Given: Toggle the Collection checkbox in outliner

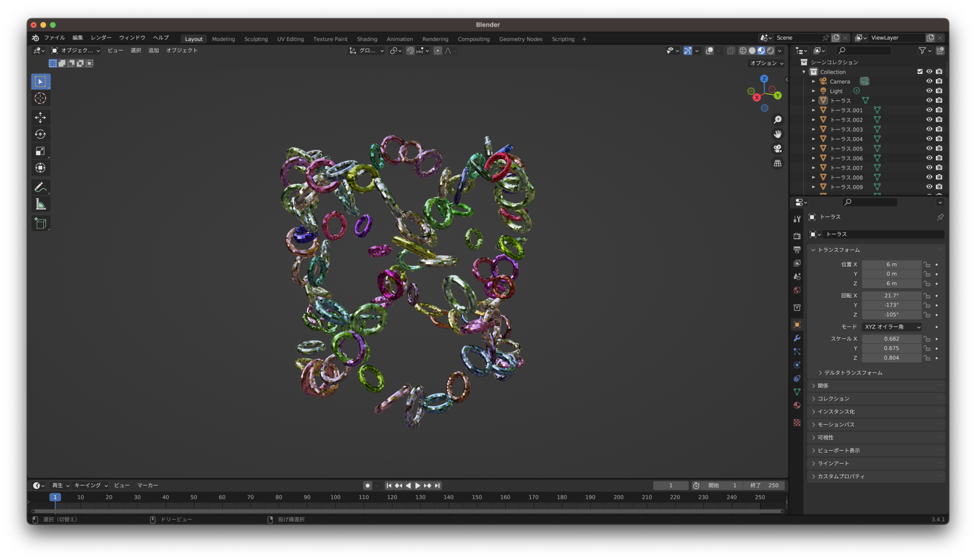Looking at the screenshot, I should [920, 71].
